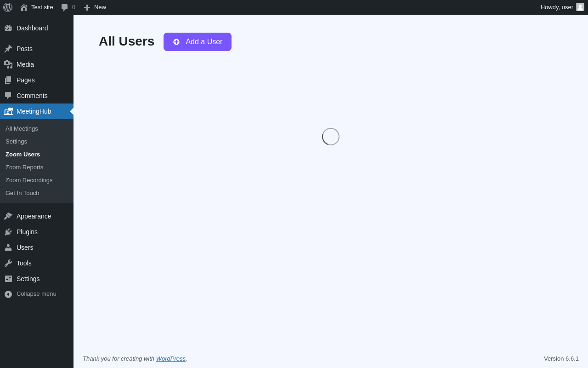Click the Plugins plug icon
This screenshot has height=368, width=588.
coord(8,232)
